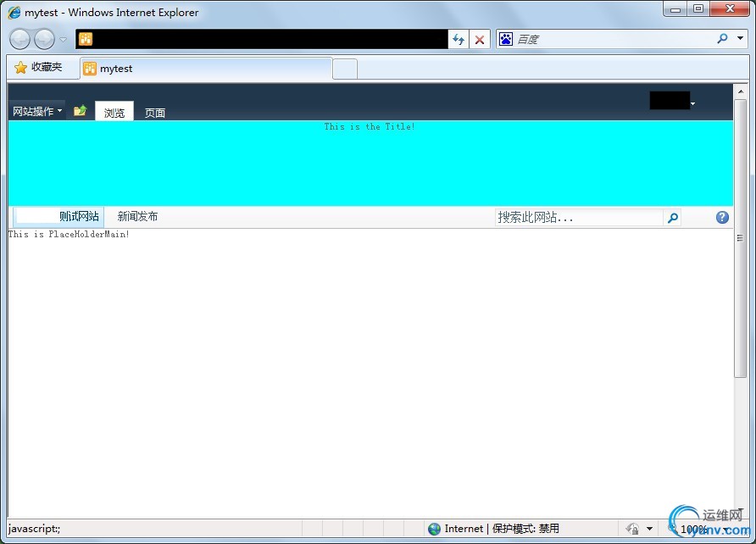Click the Baidu paw search provider icon
The width and height of the screenshot is (756, 544).
506,39
